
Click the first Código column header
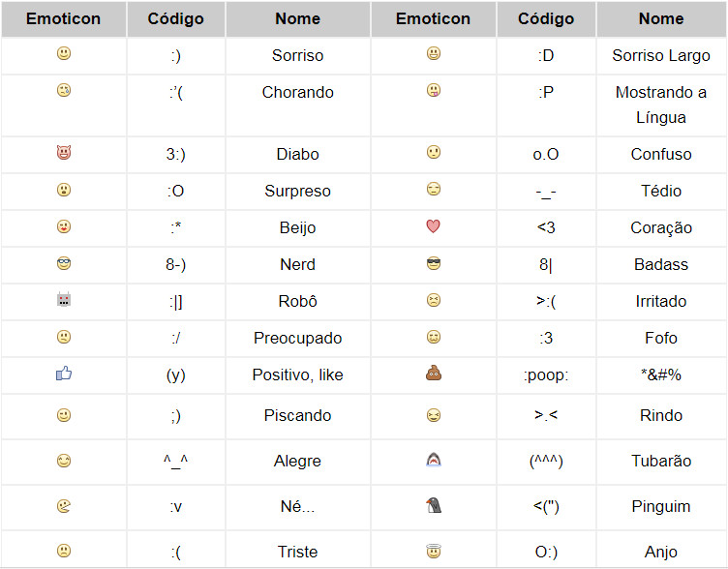(x=176, y=19)
